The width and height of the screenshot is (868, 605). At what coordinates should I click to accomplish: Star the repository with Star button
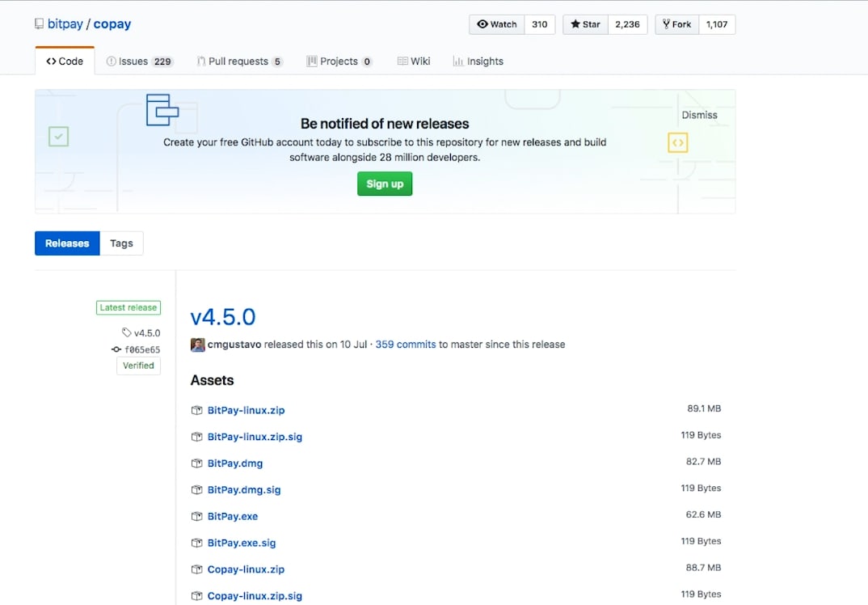585,24
